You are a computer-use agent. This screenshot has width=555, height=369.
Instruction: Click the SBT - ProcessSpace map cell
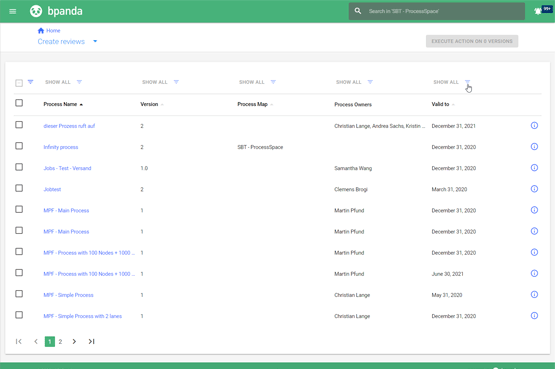[x=260, y=147]
